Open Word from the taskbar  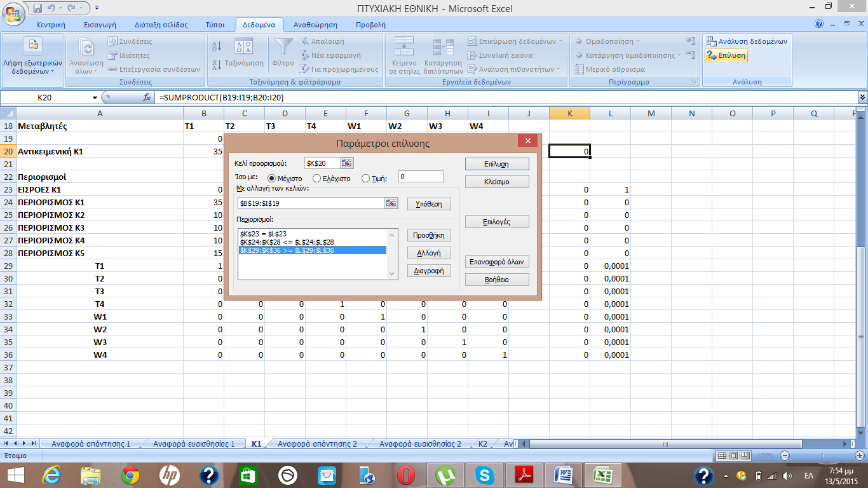pyautogui.click(x=564, y=475)
